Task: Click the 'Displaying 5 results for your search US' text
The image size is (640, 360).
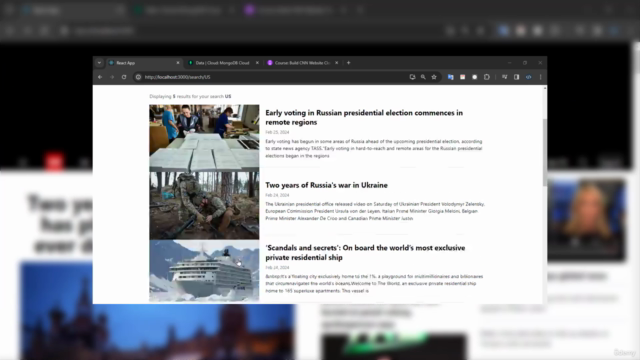Action: coord(190,96)
